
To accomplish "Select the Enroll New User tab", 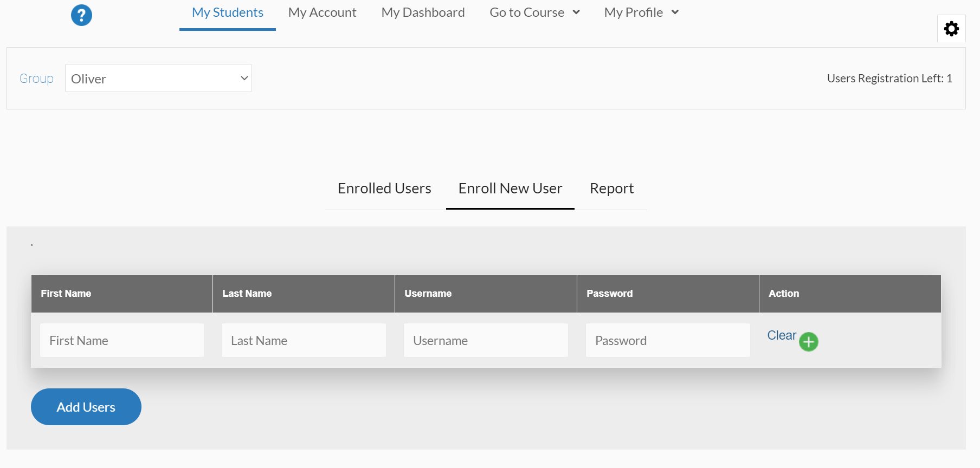I will pos(510,188).
